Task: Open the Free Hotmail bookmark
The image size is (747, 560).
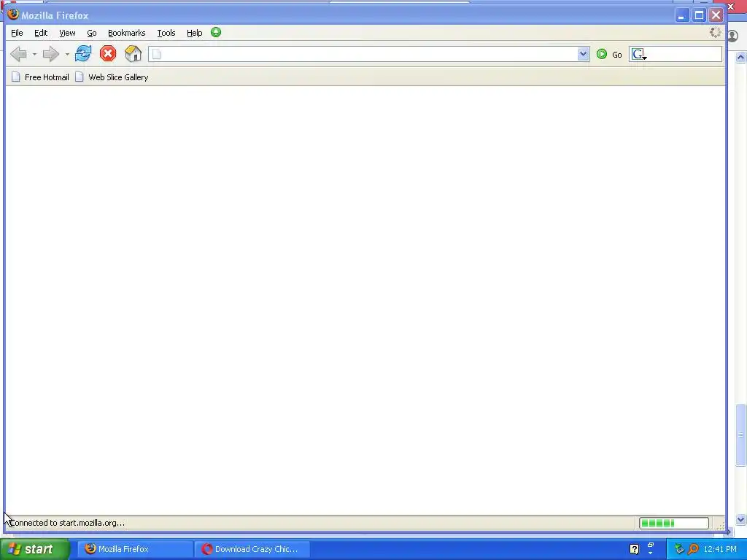Action: click(x=41, y=77)
